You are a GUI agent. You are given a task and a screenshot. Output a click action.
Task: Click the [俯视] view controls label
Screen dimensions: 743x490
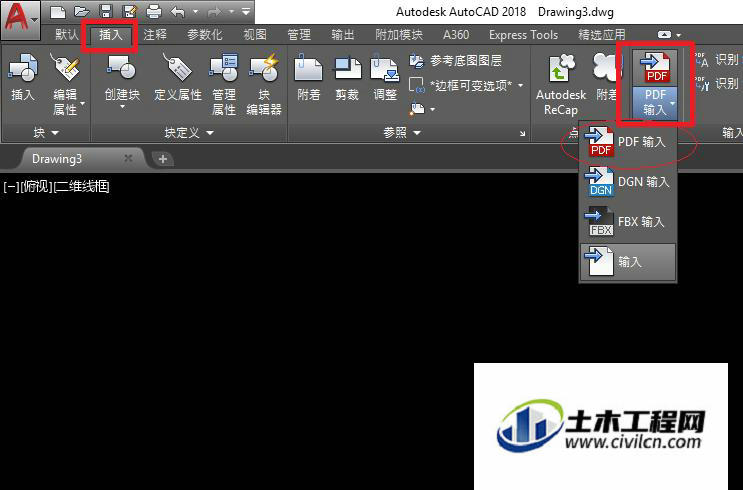36,187
